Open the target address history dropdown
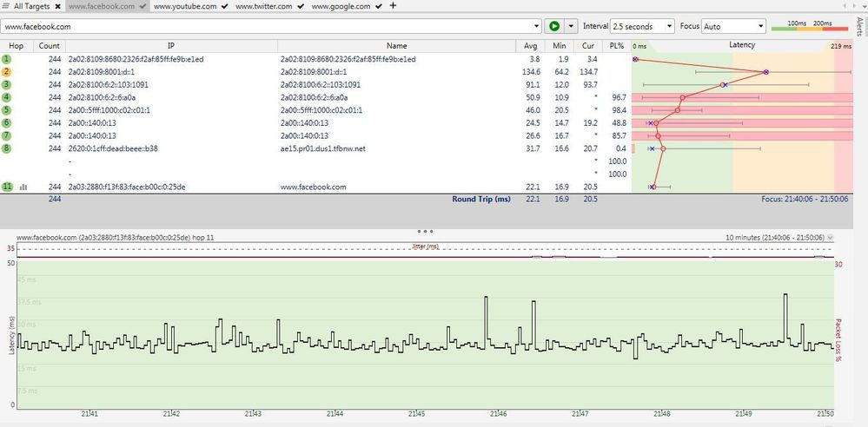 point(537,26)
